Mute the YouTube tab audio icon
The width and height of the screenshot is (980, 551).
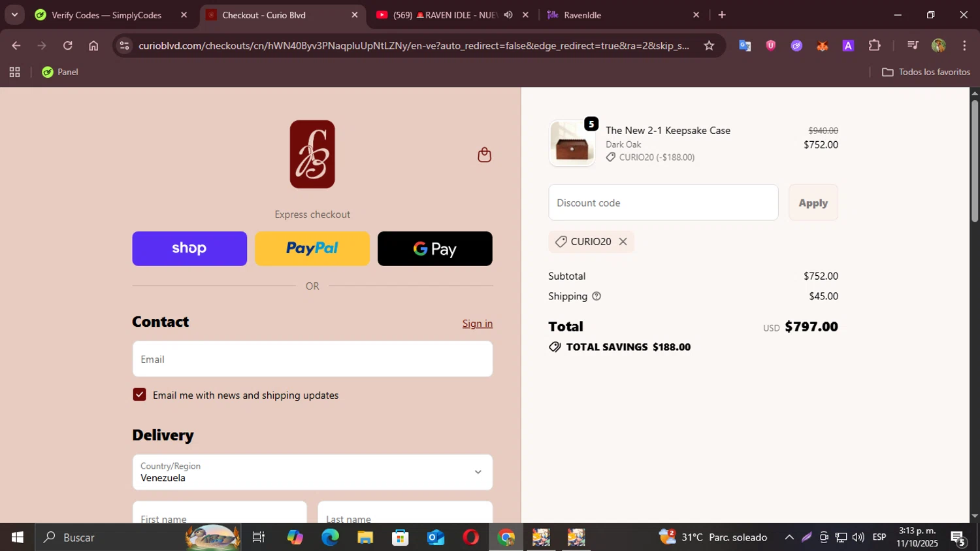508,14
